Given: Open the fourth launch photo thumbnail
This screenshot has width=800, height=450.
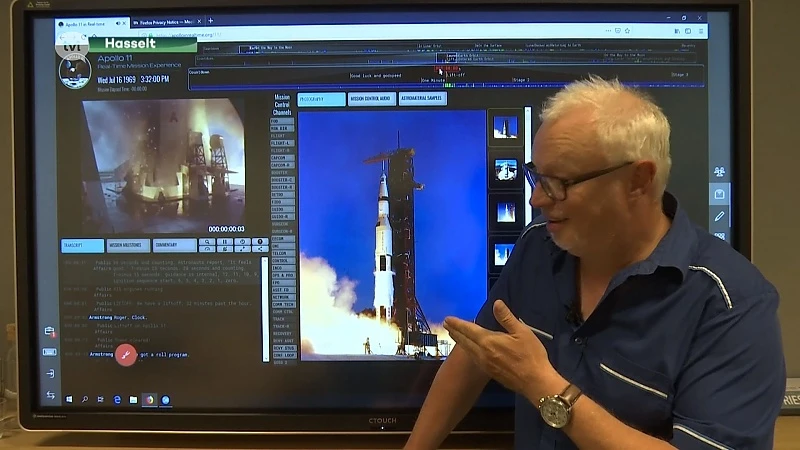Looking at the screenshot, I should (504, 254).
